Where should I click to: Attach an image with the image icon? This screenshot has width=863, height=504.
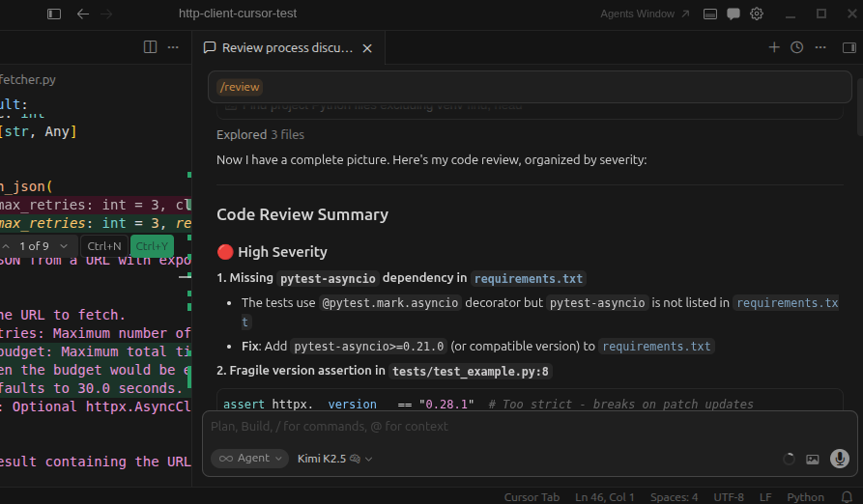(813, 459)
